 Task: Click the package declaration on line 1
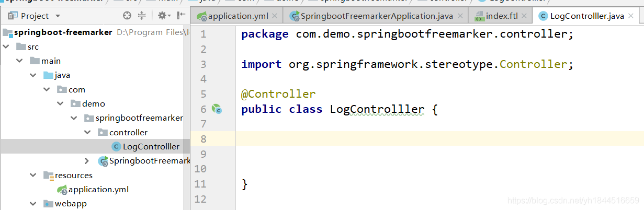407,34
